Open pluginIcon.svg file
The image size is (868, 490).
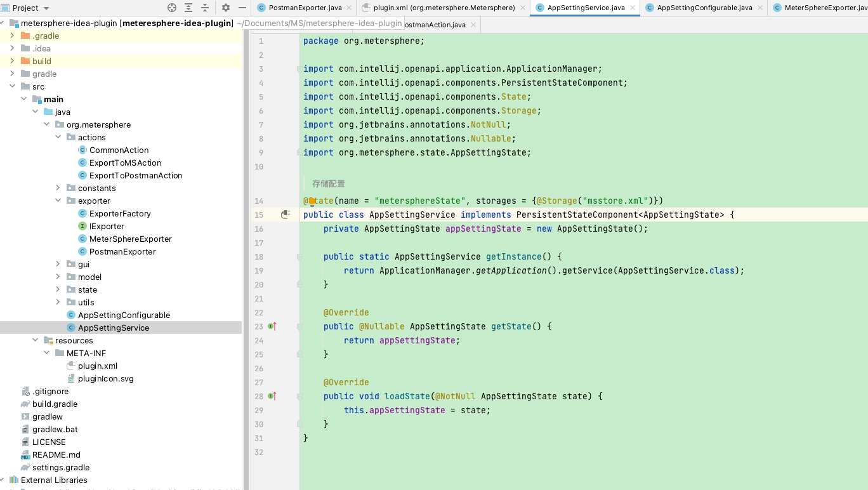tap(105, 378)
